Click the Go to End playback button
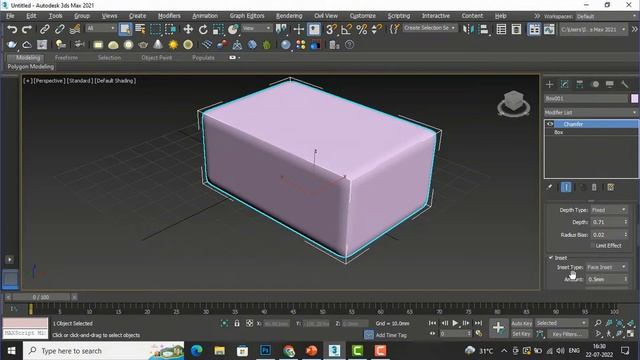 (x=478, y=323)
